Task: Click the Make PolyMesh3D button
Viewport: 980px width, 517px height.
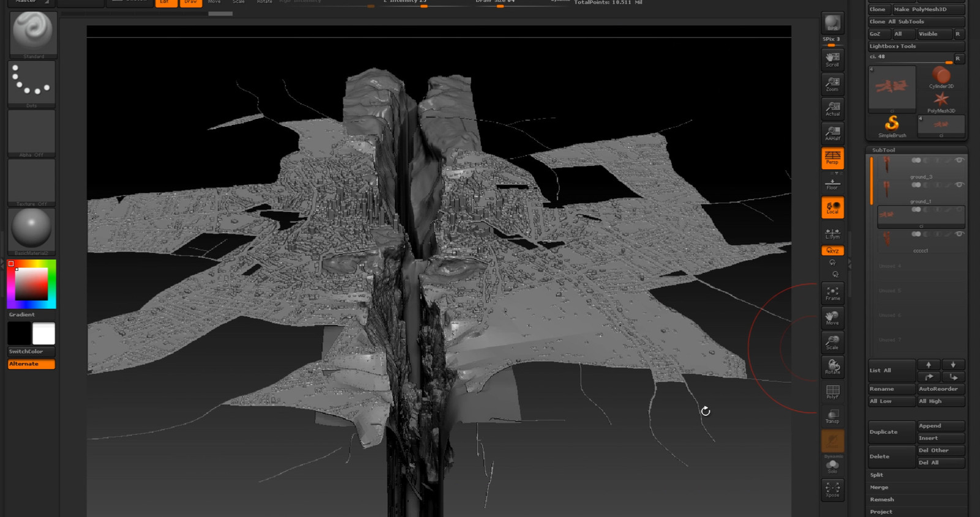Action: point(928,9)
